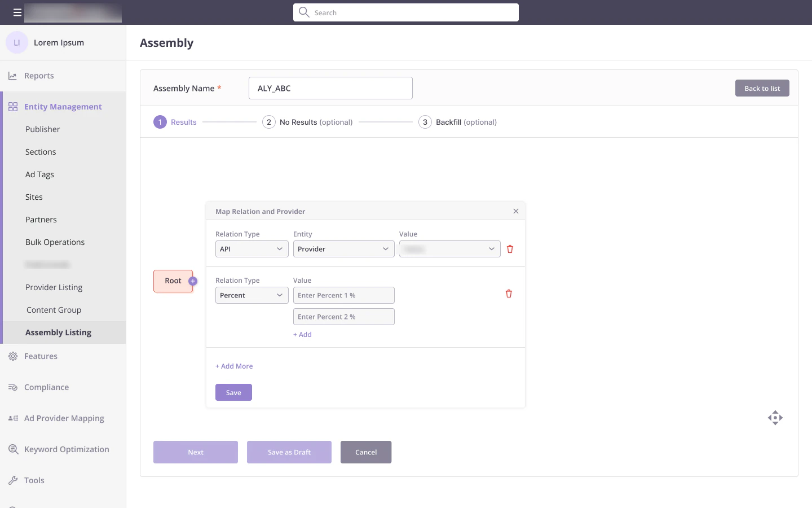The height and width of the screenshot is (508, 812).
Task: Delete the Percent relation row
Action: (509, 294)
